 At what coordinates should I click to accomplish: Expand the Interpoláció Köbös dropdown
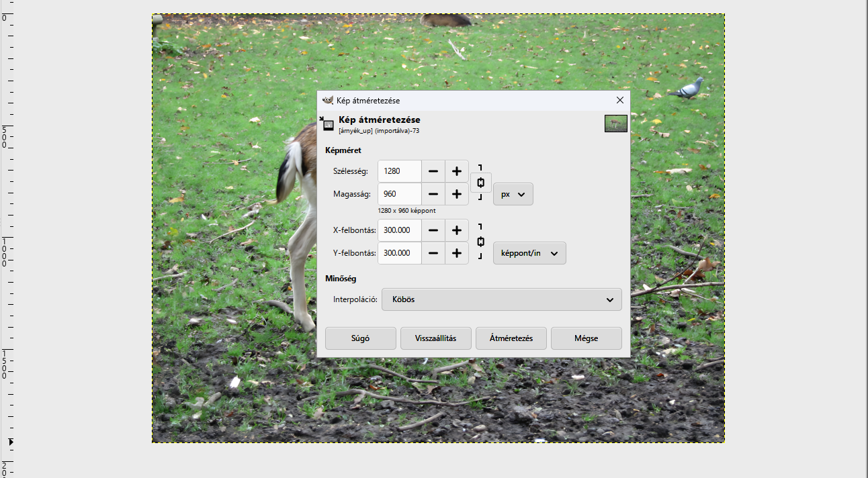pyautogui.click(x=502, y=299)
